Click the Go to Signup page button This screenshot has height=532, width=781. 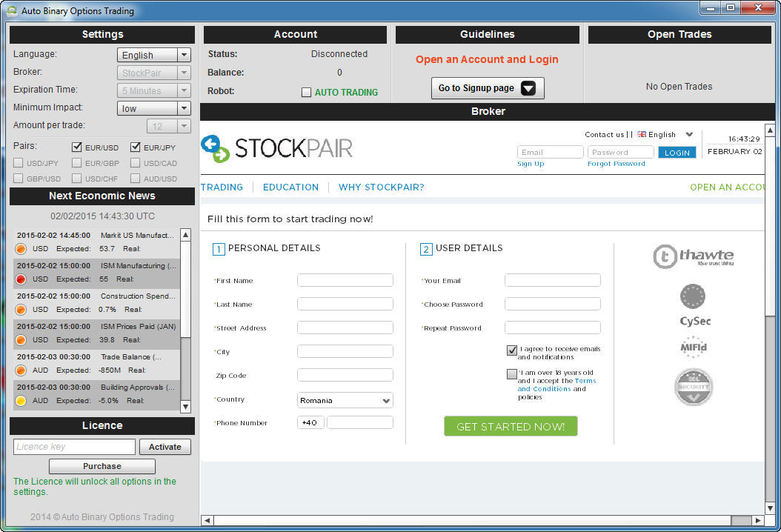[488, 88]
